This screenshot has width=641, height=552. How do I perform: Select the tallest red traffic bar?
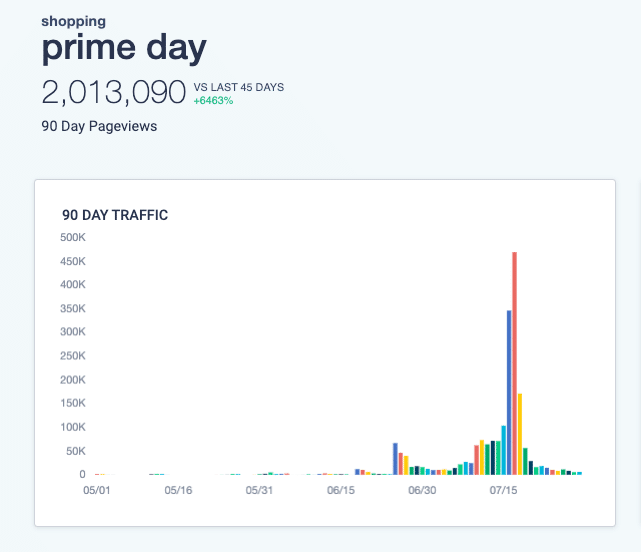coord(515,363)
